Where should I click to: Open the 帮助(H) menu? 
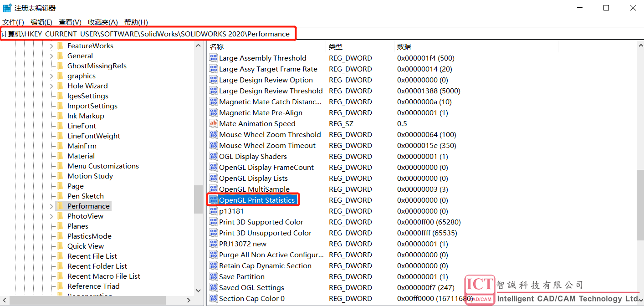coord(136,22)
